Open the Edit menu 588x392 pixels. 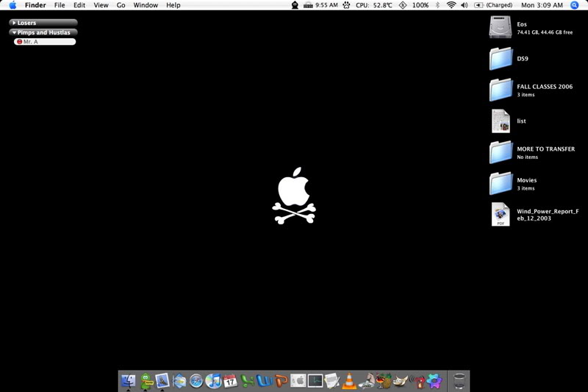coord(79,5)
